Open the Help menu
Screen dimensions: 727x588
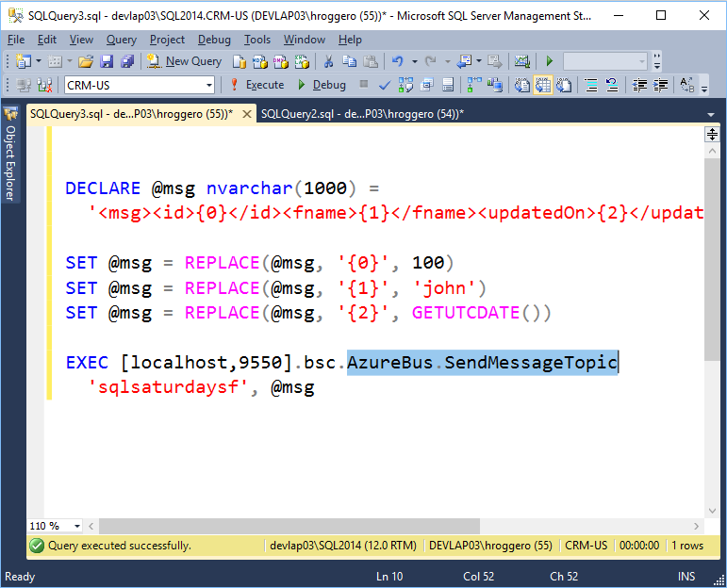coord(350,40)
